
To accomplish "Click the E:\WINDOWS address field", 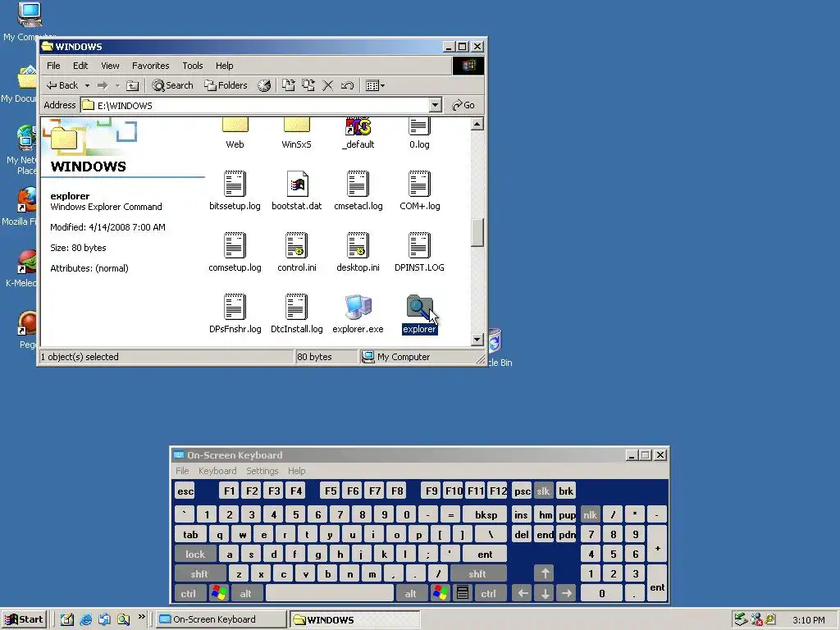I will pos(255,105).
